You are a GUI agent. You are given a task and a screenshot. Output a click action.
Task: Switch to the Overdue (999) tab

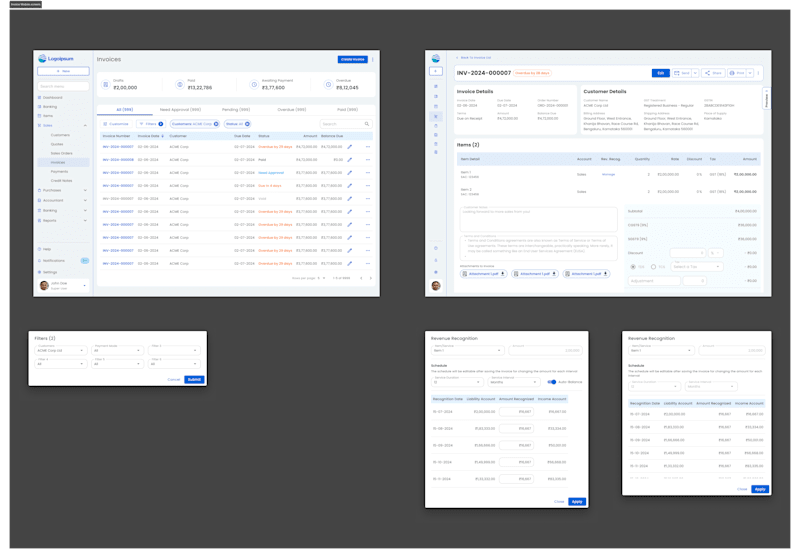coord(292,110)
